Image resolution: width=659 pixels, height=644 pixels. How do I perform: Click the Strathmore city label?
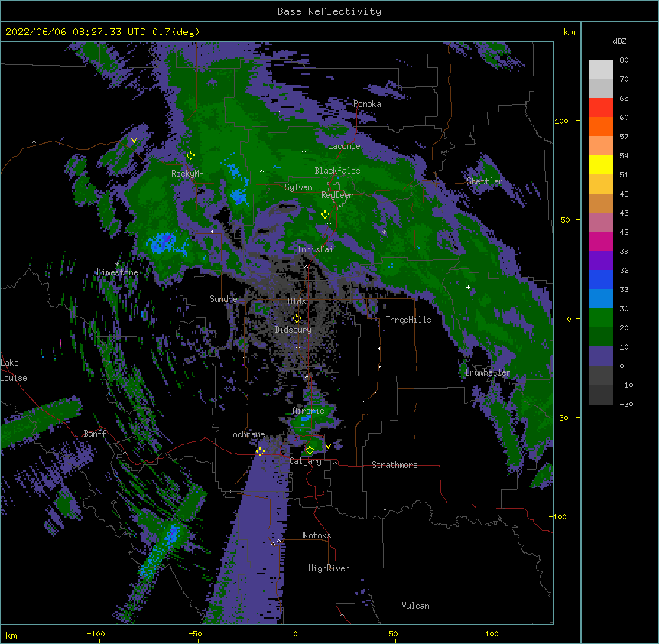click(394, 465)
